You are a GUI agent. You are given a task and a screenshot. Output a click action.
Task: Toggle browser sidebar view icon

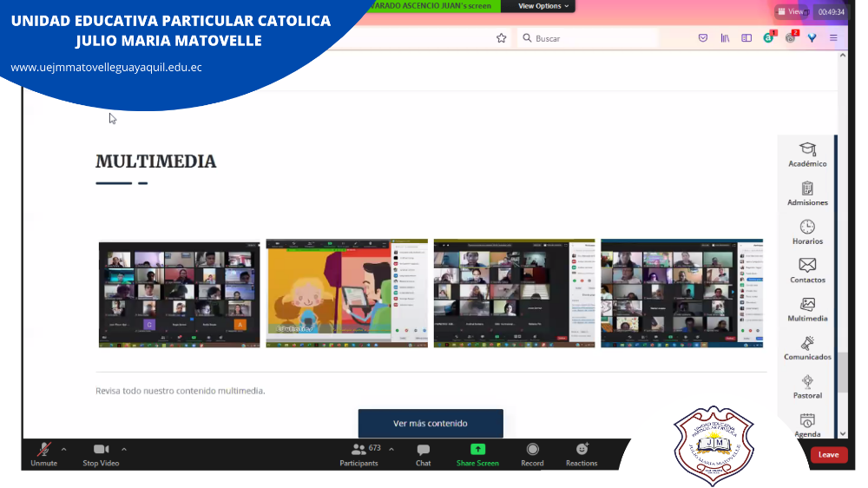[x=746, y=37]
